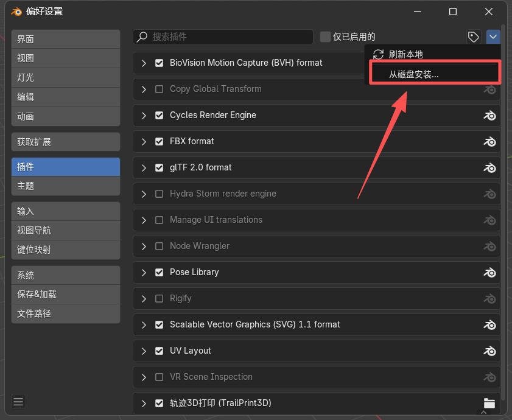Open 保存&加载 section
512x420 pixels.
[66, 294]
